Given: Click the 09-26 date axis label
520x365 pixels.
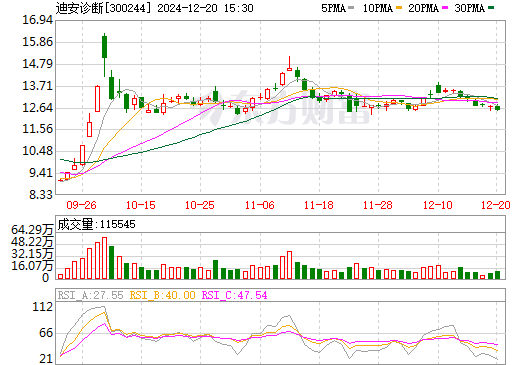Looking at the screenshot, I should (x=81, y=205).
